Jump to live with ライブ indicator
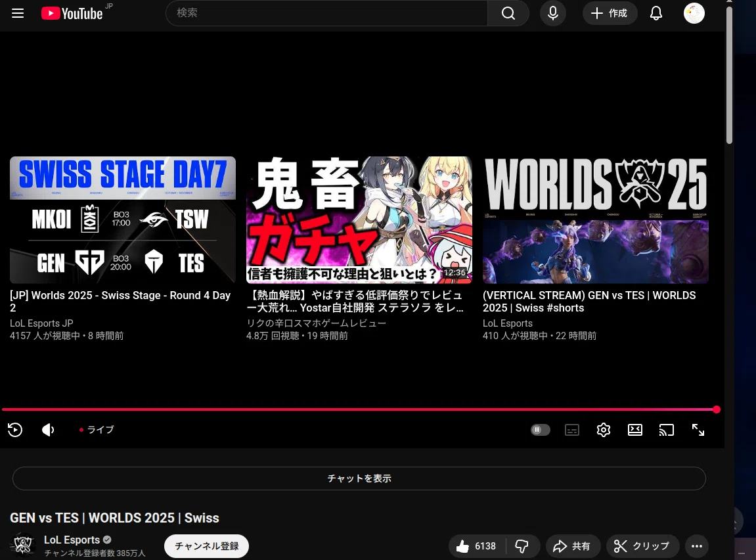 pos(97,430)
